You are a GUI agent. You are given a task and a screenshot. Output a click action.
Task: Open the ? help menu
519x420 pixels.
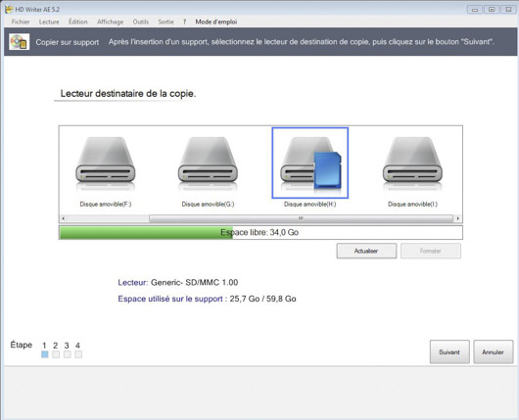(185, 22)
